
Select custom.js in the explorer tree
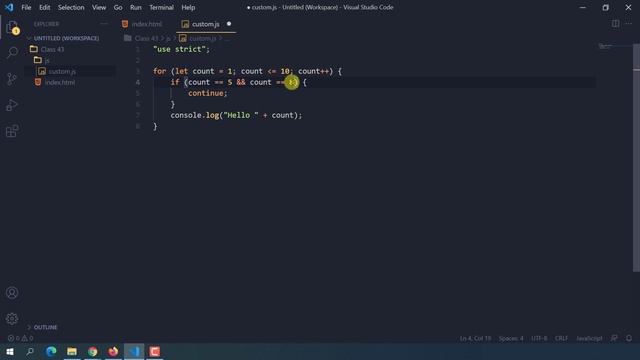[62, 71]
